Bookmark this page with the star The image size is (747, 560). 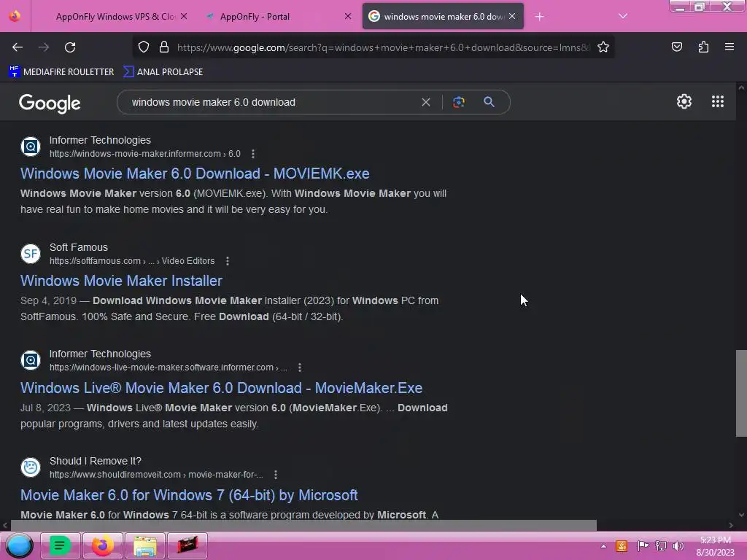[x=603, y=47]
